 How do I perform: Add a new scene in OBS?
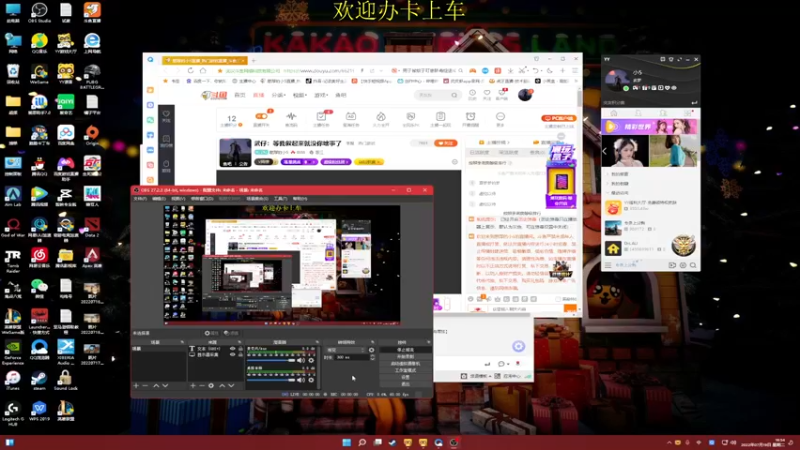coord(136,386)
